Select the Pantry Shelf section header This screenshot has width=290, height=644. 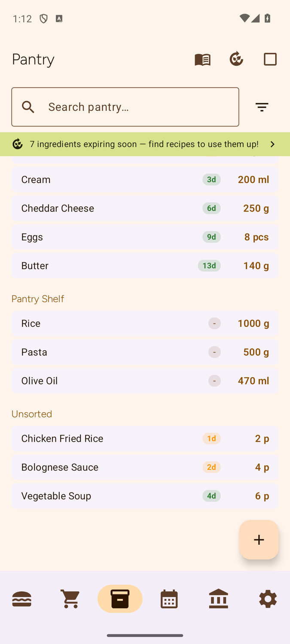coord(37,299)
